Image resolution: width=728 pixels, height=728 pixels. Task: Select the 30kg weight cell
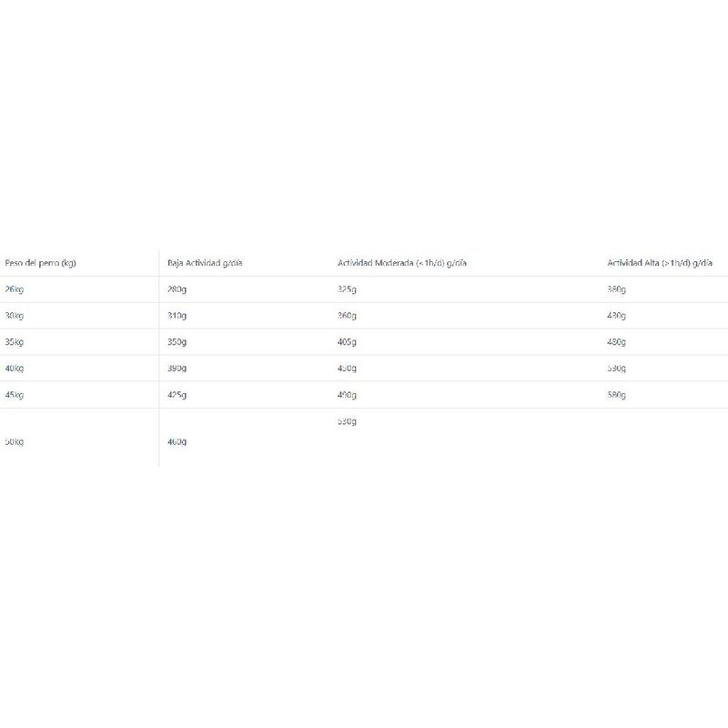[x=14, y=316]
